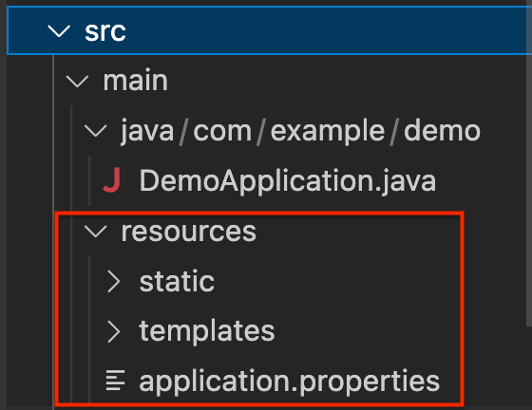Collapse the main folder chevron
This screenshot has width=532, height=410.
(x=77, y=82)
